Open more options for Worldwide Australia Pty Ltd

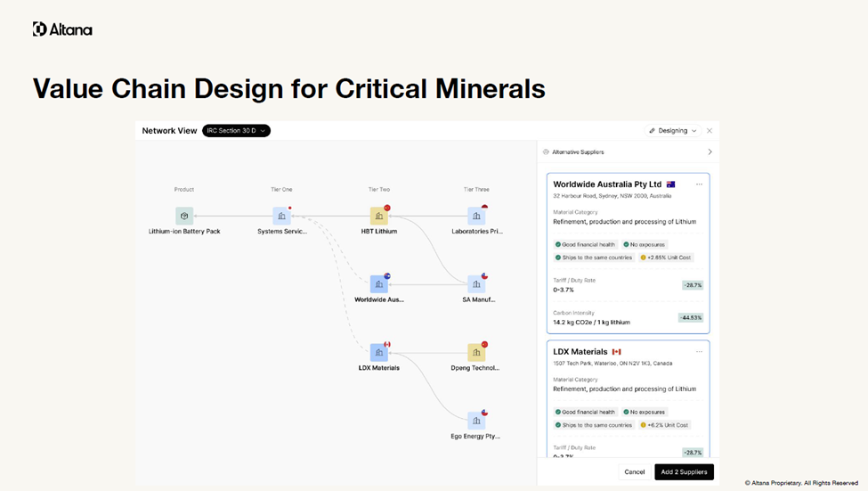click(699, 184)
